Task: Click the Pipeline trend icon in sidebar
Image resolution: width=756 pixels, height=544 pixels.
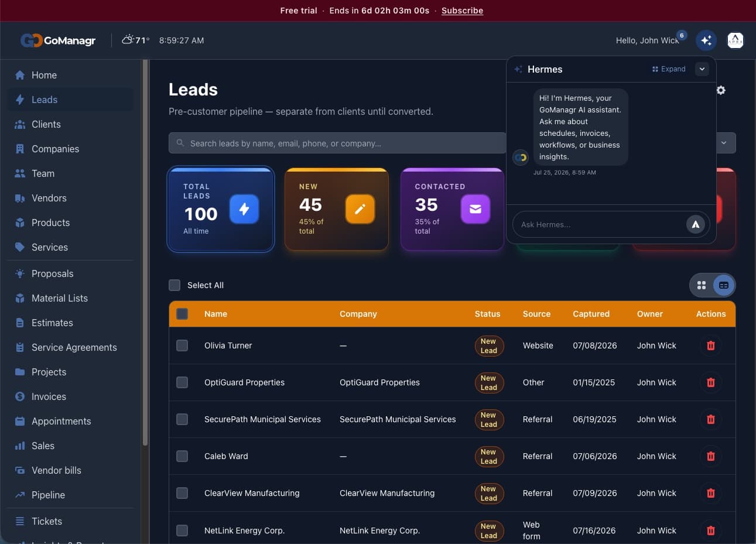Action: [x=20, y=495]
